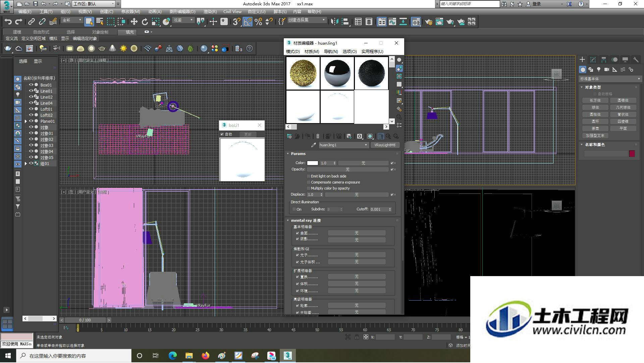
Task: Click the Color map 无 slot button
Action: pos(363,163)
